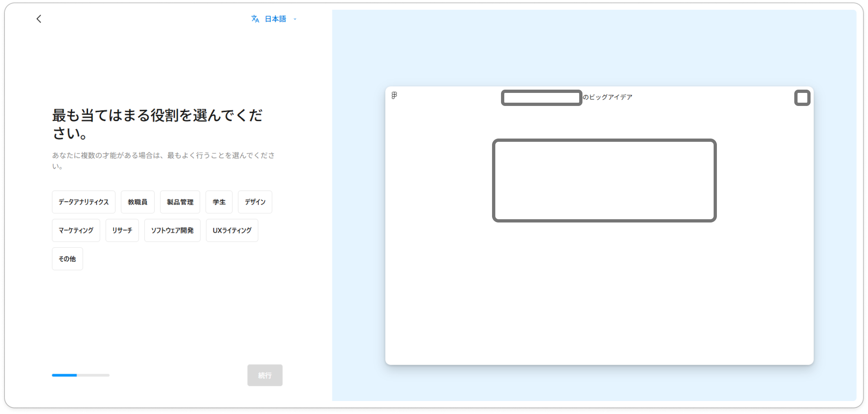Image resolution: width=868 pixels, height=414 pixels.
Task: Select the データアナリティクス role option
Action: click(84, 202)
